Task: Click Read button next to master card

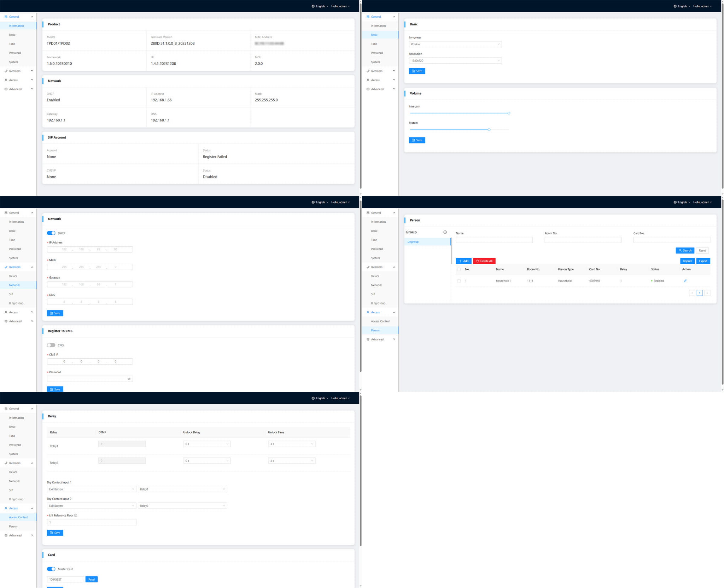Action: (92, 579)
